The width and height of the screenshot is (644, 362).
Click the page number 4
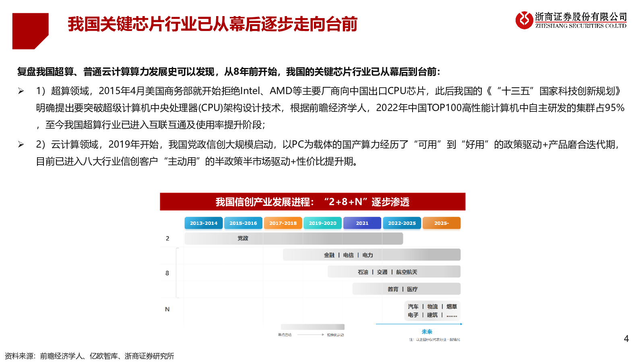click(626, 339)
